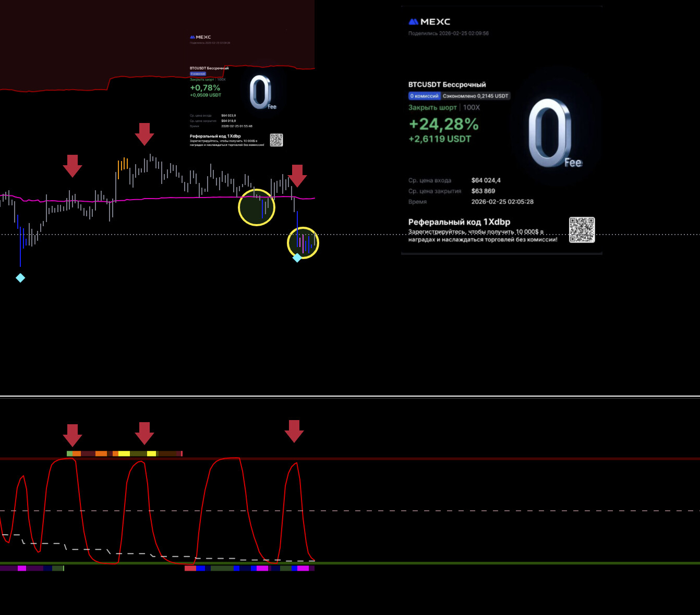Click the red segment in the lower color strip
The image size is (700, 615).
190,568
